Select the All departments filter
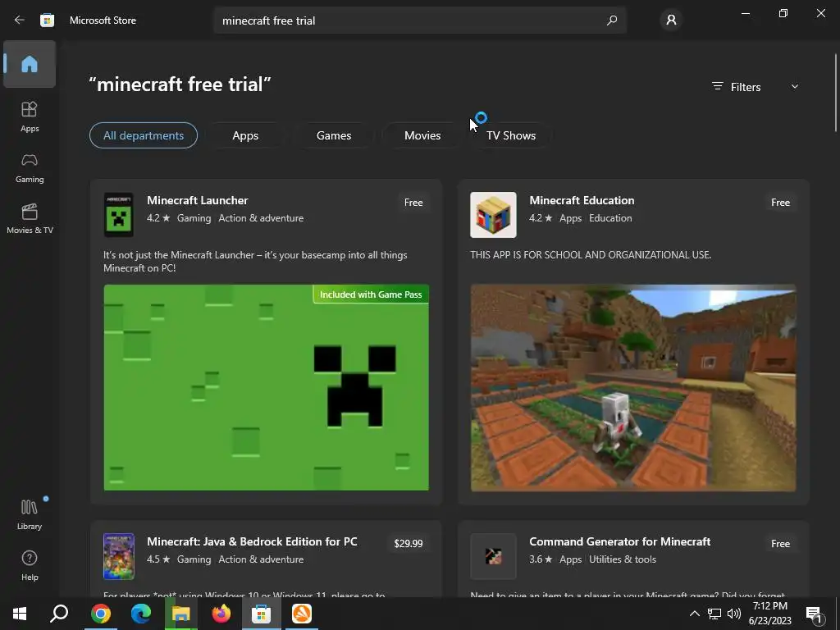Viewport: 840px width, 630px height. (x=143, y=135)
